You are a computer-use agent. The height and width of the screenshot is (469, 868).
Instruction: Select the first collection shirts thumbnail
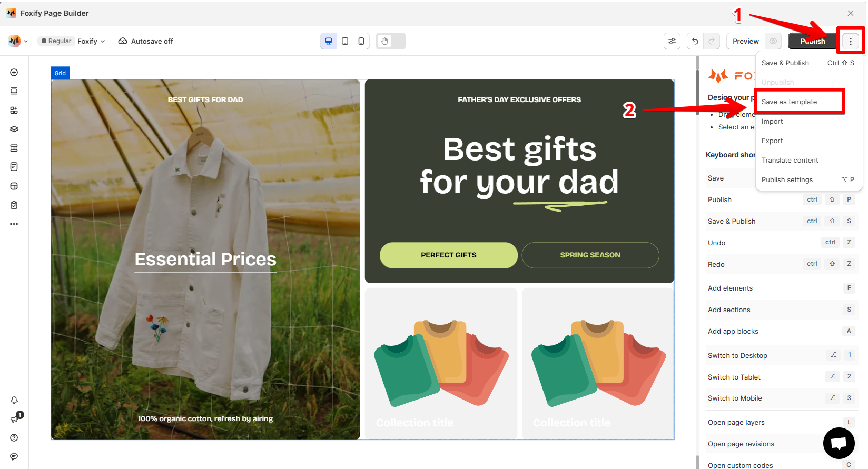(x=441, y=362)
